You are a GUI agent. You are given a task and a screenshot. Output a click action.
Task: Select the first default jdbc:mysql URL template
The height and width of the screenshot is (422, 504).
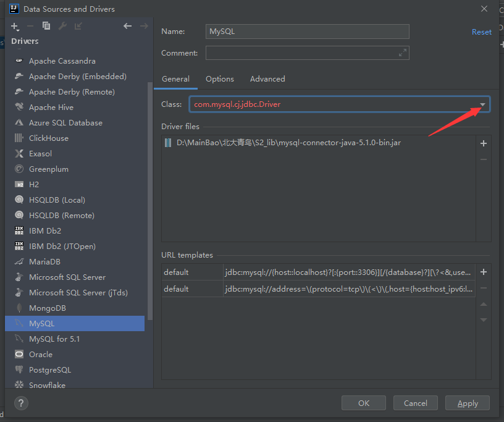(318, 272)
